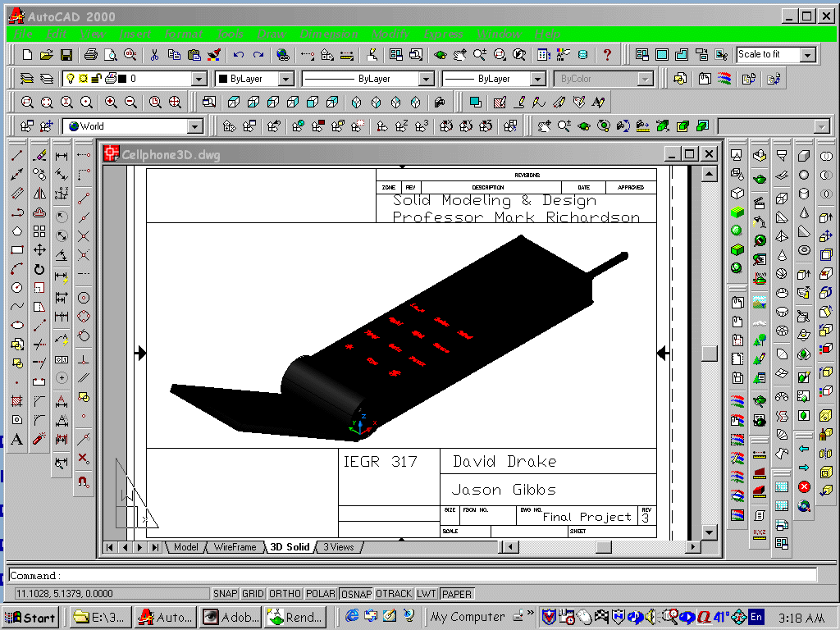Click the Zoom Out magnifier icon
The image size is (840, 630).
(x=130, y=102)
